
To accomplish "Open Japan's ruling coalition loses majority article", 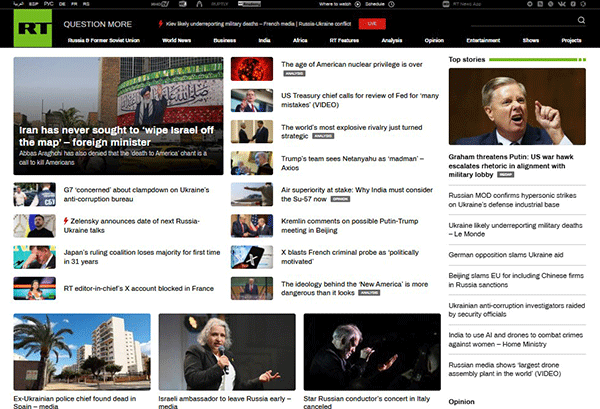I will (142, 257).
